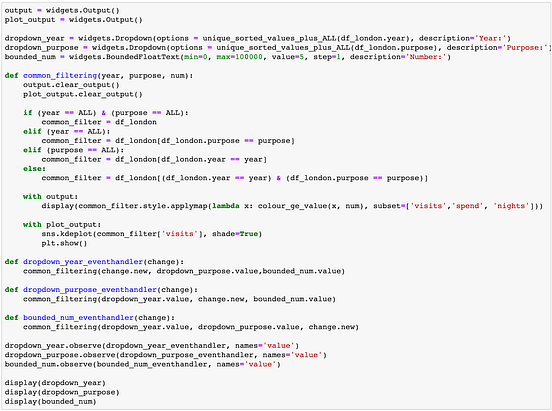Click the line 'display(dropdown_year)'
The height and width of the screenshot is (411, 552).
coord(55,383)
